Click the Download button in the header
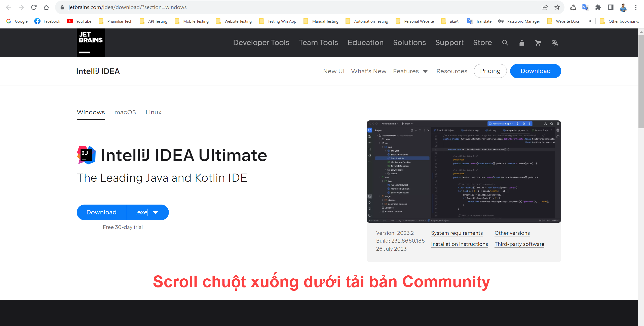Screen dimensions: 644x326 coord(536,71)
